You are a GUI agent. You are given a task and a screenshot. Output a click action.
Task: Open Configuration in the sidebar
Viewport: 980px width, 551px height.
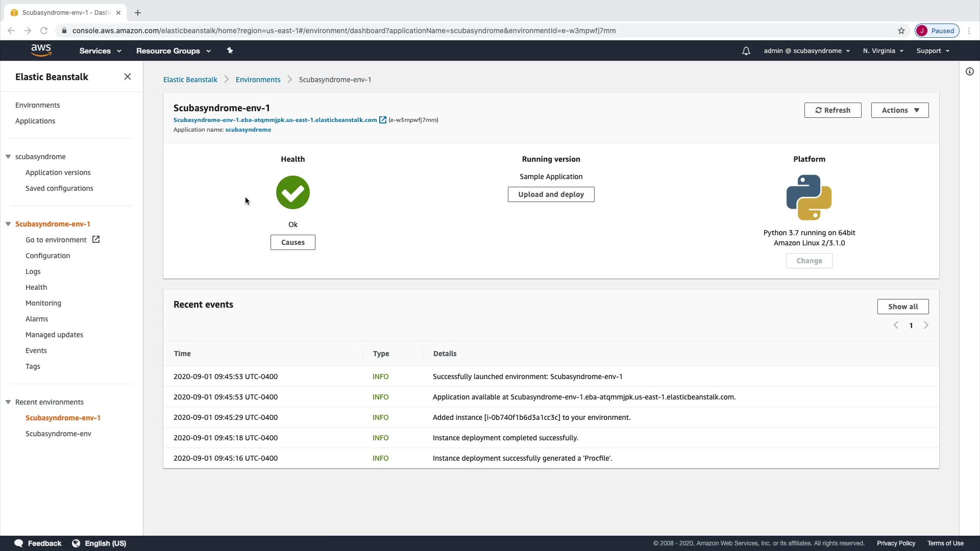coord(47,256)
